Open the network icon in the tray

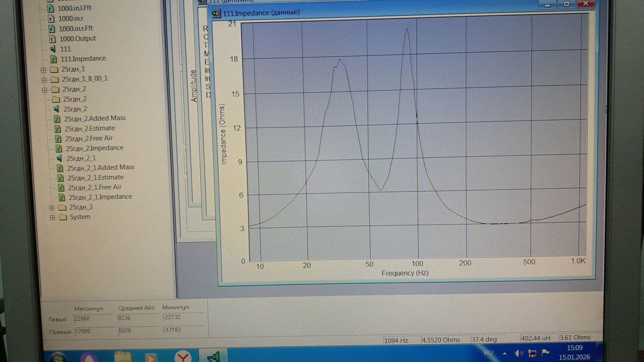532,353
